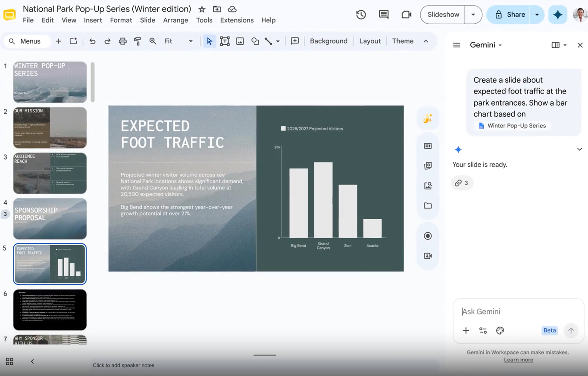Open the Share options dropdown arrow
The height and width of the screenshot is (376, 588).
pos(537,15)
